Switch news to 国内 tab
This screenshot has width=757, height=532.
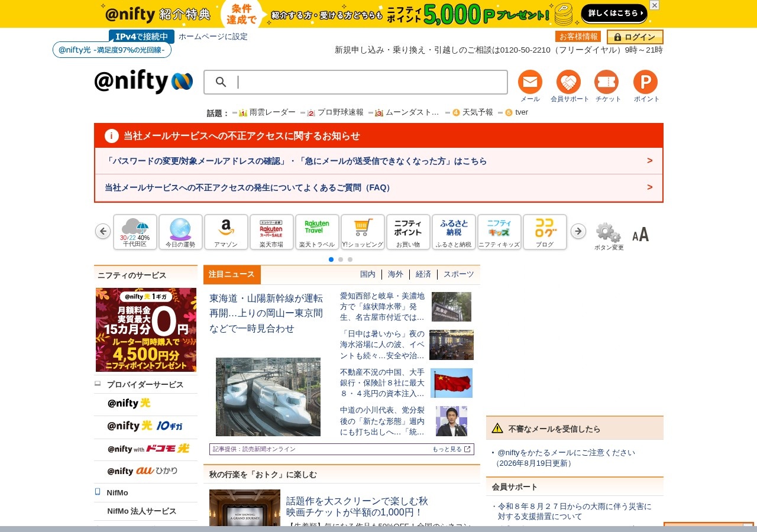click(x=368, y=274)
